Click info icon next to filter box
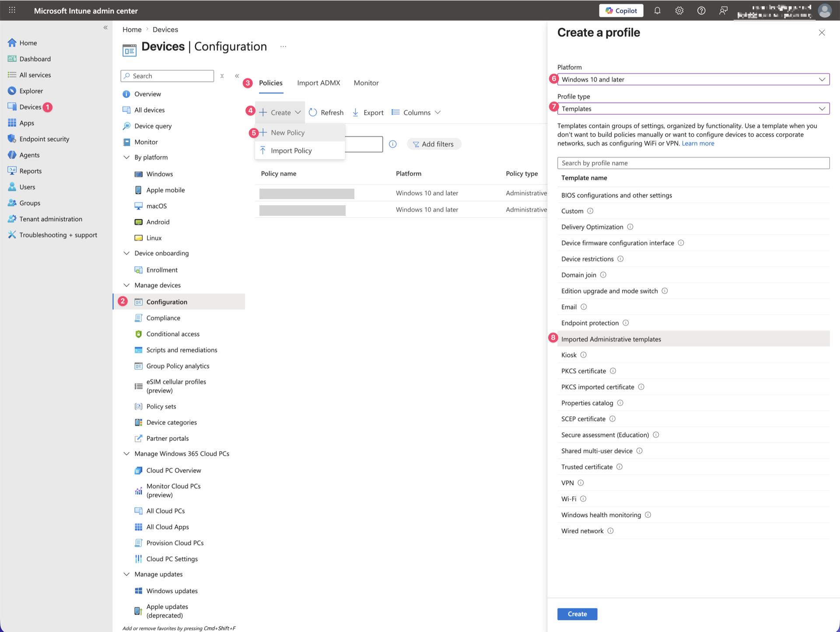The image size is (840, 632). coord(392,144)
